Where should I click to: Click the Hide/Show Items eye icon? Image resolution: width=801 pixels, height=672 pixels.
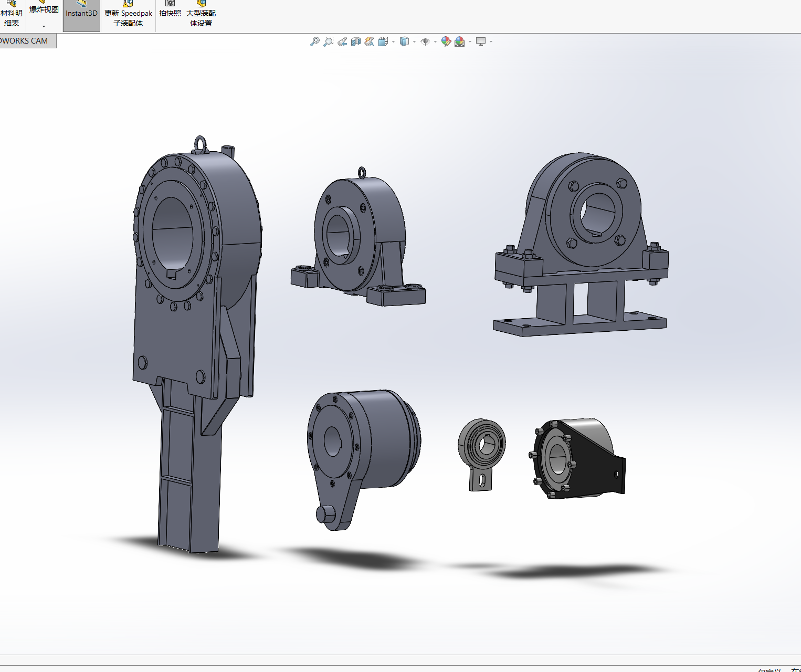pos(425,41)
